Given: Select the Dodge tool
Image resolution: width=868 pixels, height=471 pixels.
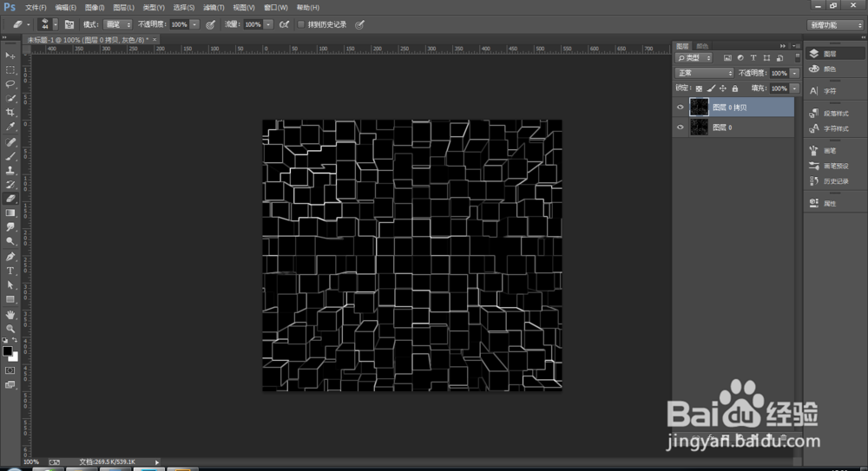Looking at the screenshot, I should tap(10, 241).
